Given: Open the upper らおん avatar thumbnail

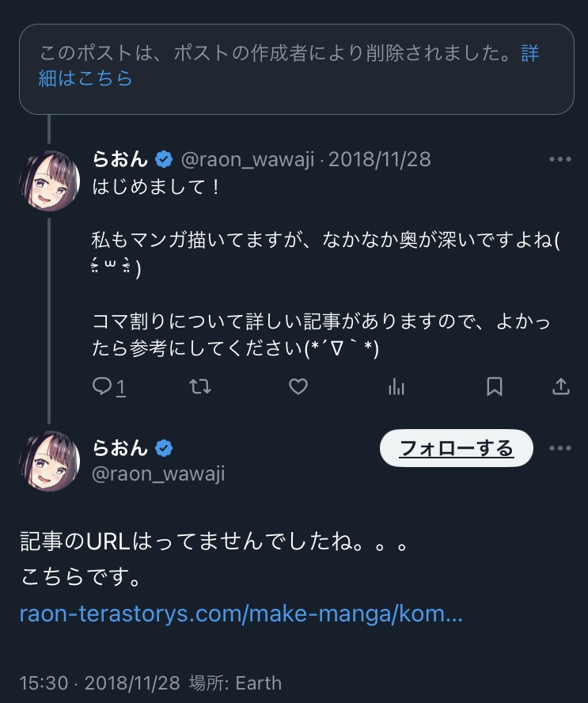Looking at the screenshot, I should coord(49,181).
